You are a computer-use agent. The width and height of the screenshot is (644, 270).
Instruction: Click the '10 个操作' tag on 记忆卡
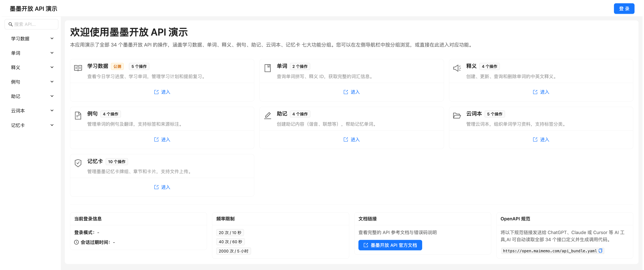(117, 162)
